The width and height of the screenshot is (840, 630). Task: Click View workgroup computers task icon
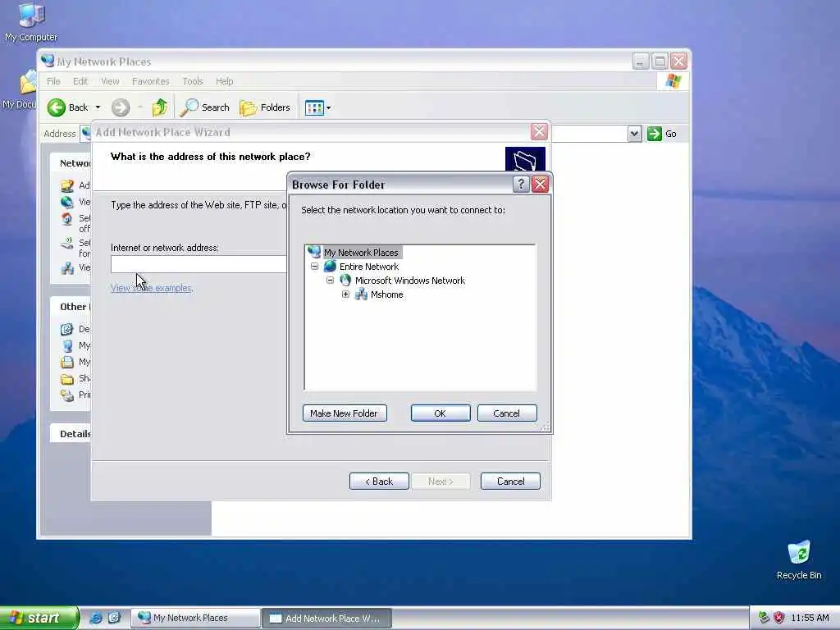pos(67,267)
